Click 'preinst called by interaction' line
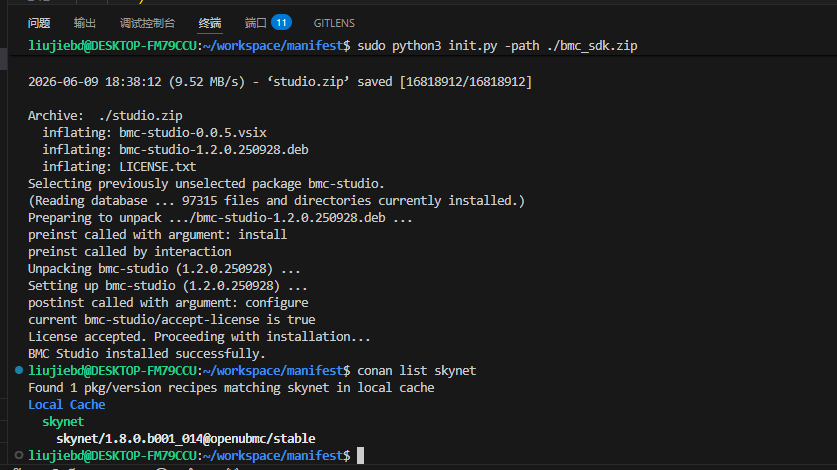Screen dimensions: 837x470 click(130, 252)
